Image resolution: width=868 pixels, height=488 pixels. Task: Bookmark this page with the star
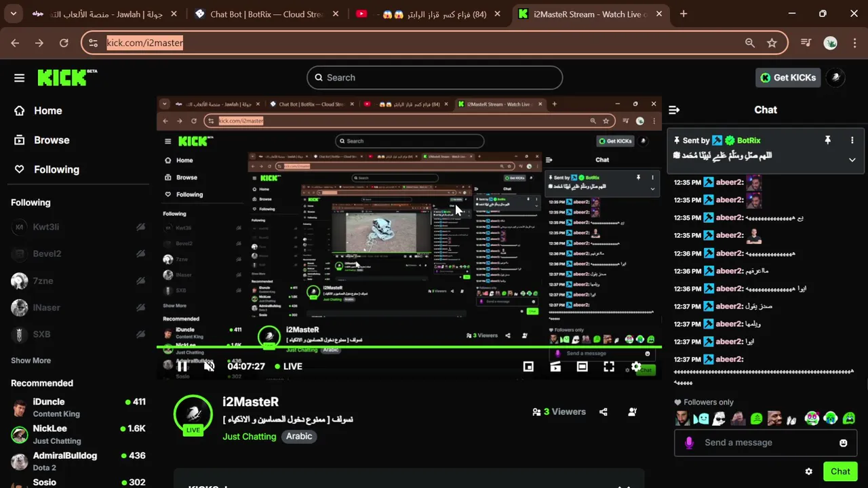pyautogui.click(x=772, y=43)
